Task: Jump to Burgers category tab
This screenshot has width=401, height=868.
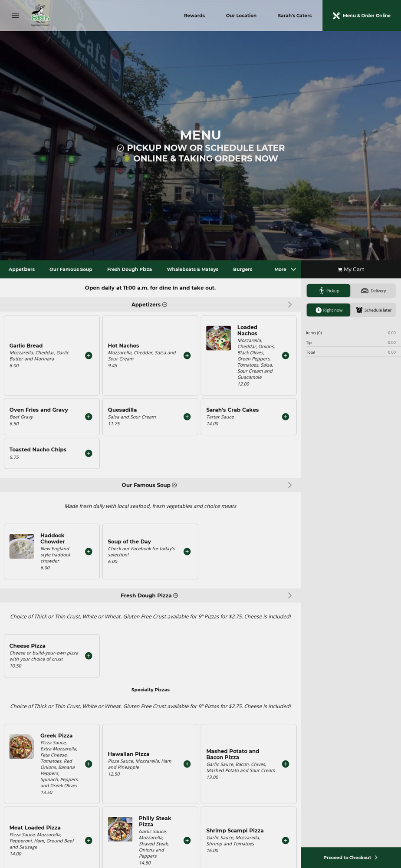Action: pos(243,270)
